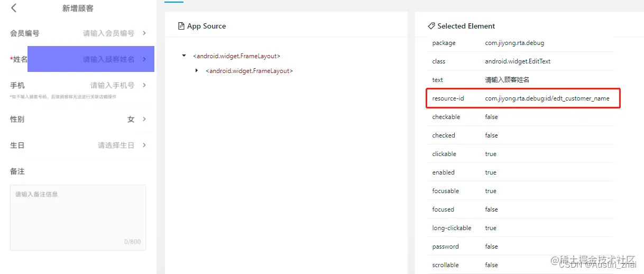The width and height of the screenshot is (644, 274).
Task: Click the enabled attribute row
Action: click(520, 172)
